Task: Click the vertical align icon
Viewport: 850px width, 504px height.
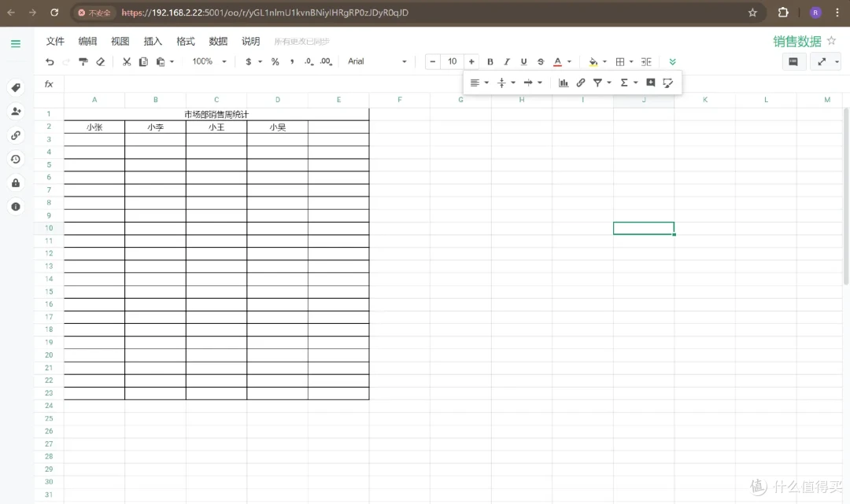Action: [501, 83]
